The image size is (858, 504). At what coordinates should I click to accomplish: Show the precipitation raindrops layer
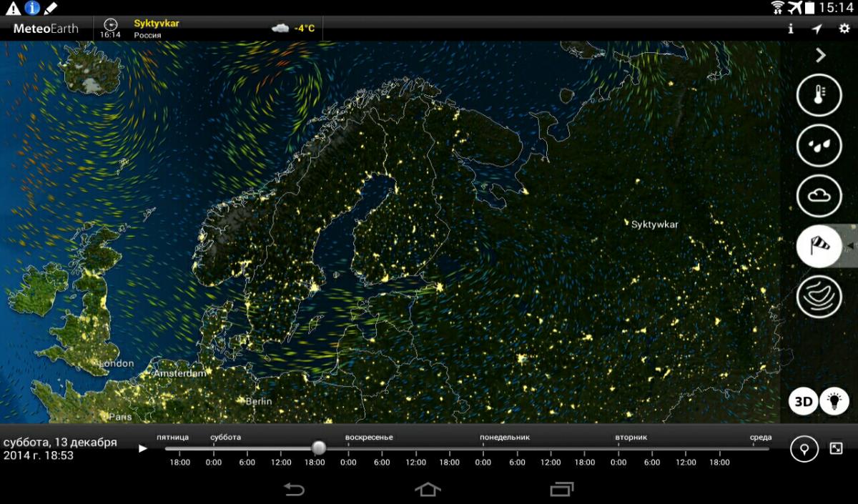[819, 144]
